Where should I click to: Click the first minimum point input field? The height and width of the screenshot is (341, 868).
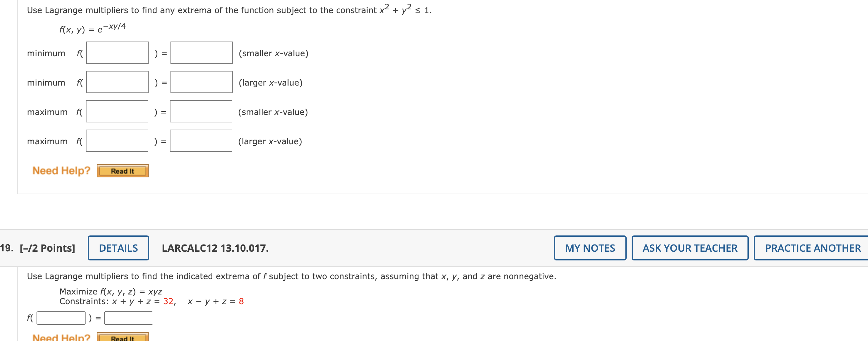(x=117, y=52)
